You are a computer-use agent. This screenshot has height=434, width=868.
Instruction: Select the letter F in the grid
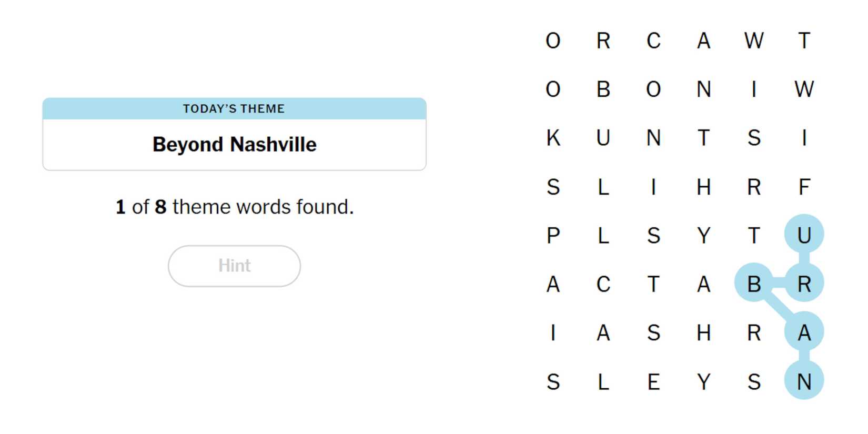804,187
